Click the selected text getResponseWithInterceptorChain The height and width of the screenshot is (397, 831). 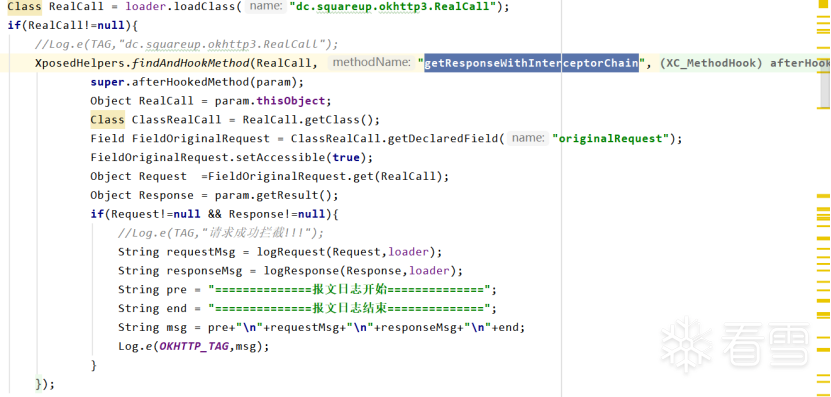click(x=532, y=63)
